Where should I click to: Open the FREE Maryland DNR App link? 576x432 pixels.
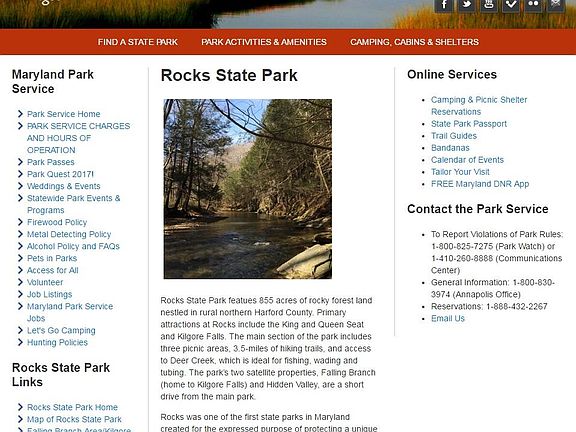click(x=480, y=184)
